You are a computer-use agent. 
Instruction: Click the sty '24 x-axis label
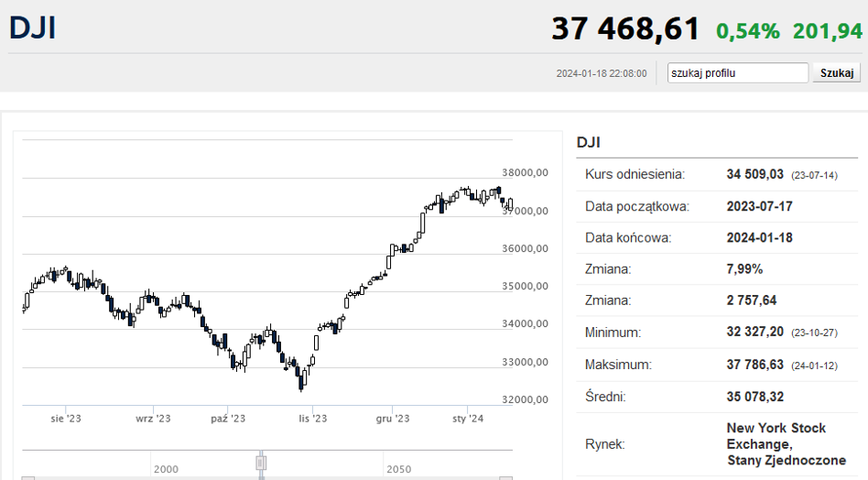click(x=468, y=419)
